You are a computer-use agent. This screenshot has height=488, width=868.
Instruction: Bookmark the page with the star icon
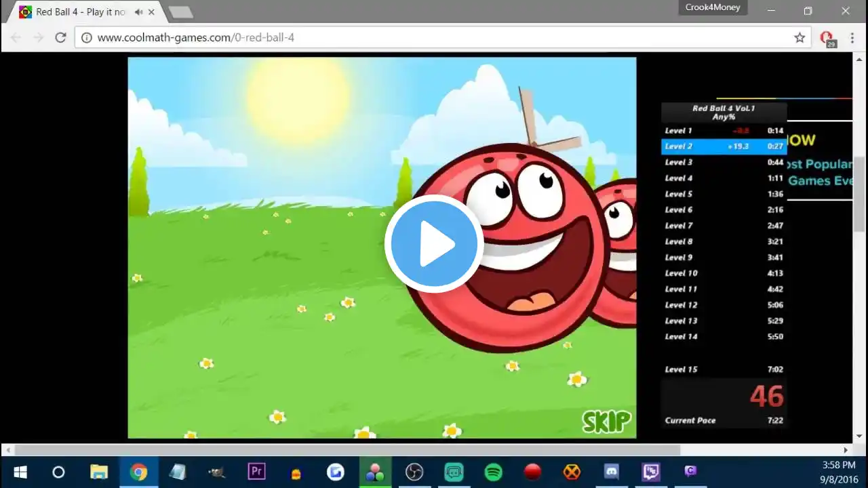point(800,37)
